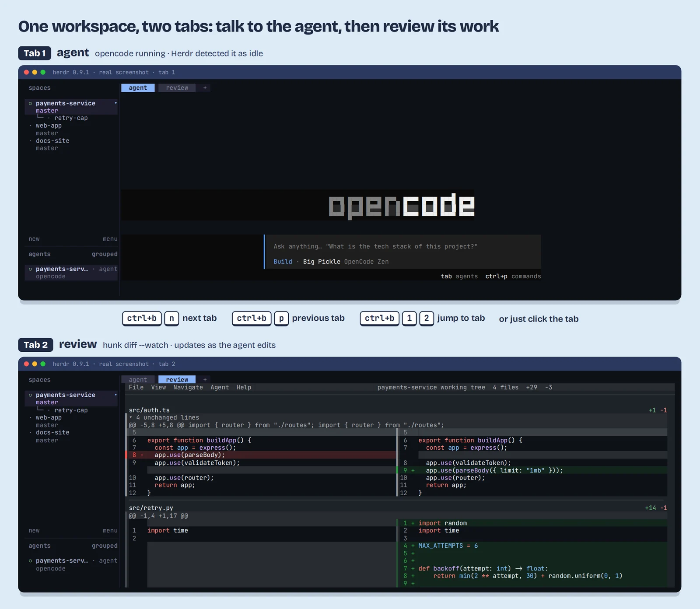Click the 'Tab 2' badge label
The width and height of the screenshot is (700, 609).
point(35,345)
